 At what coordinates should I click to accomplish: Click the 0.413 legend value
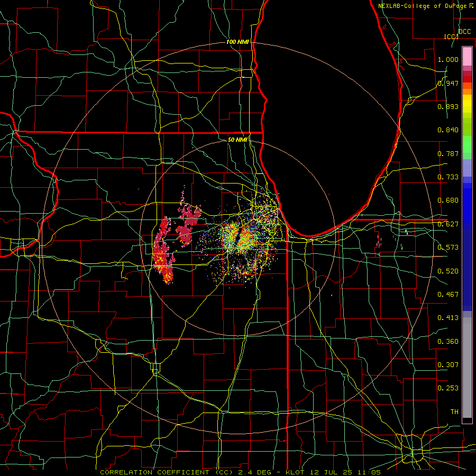[448, 318]
